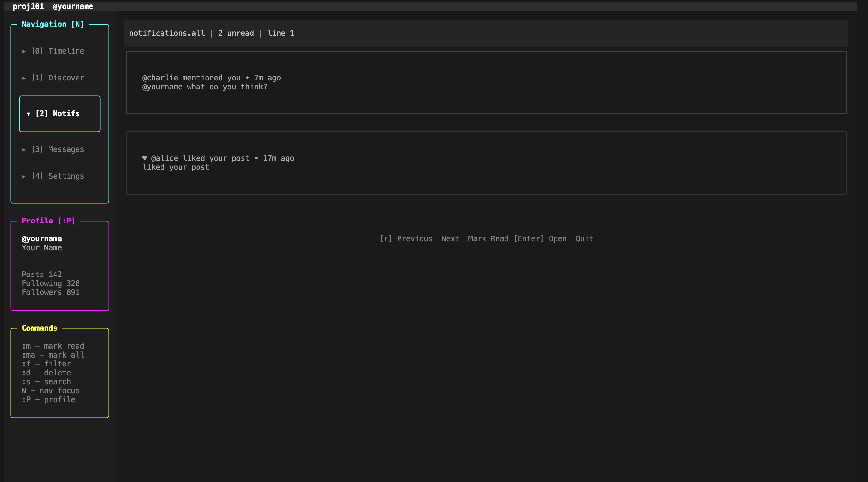Select the [2] Notifs nav item

[58, 114]
